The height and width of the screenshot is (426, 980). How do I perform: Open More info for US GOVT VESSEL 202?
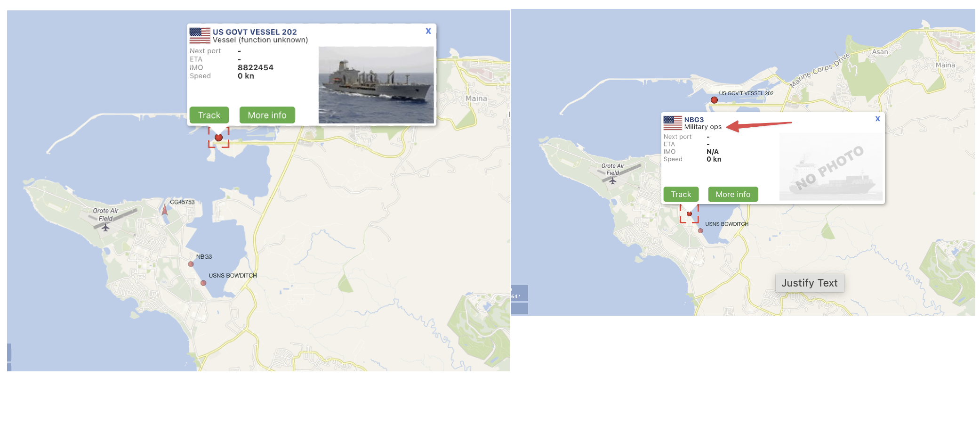pos(267,115)
